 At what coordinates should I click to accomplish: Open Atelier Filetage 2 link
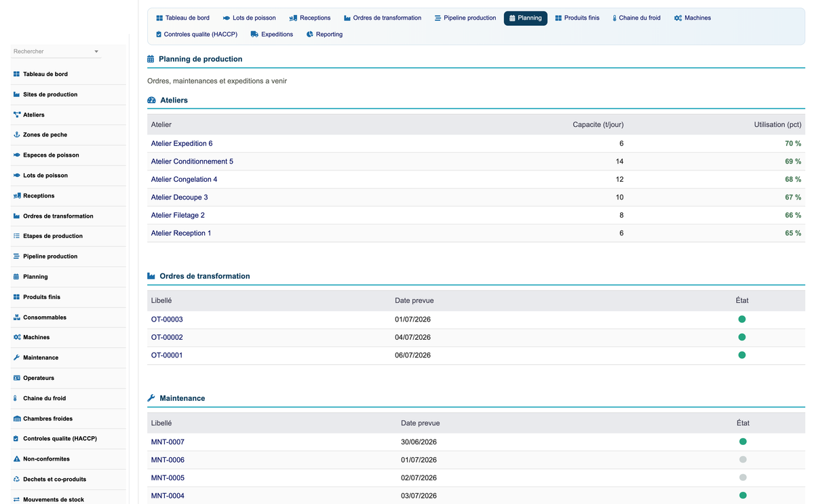[178, 215]
